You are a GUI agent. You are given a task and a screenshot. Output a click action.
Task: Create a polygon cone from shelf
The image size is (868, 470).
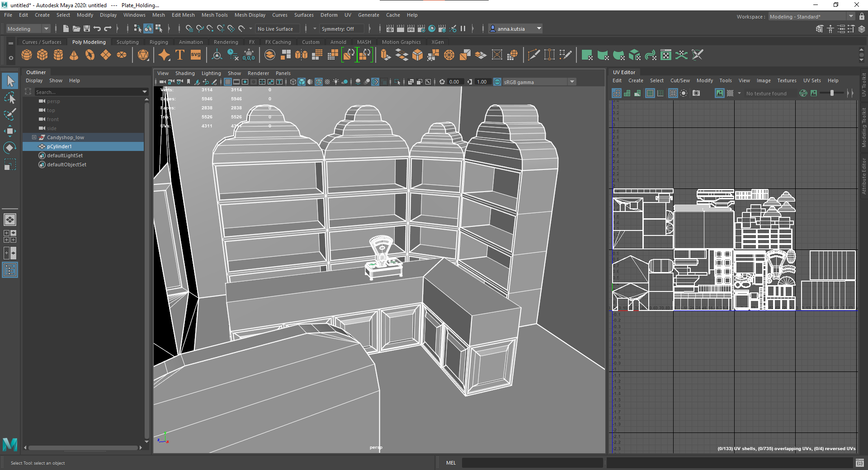(74, 55)
